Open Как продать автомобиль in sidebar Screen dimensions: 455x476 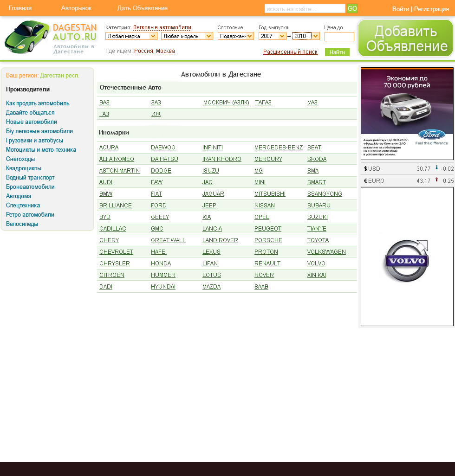(38, 103)
